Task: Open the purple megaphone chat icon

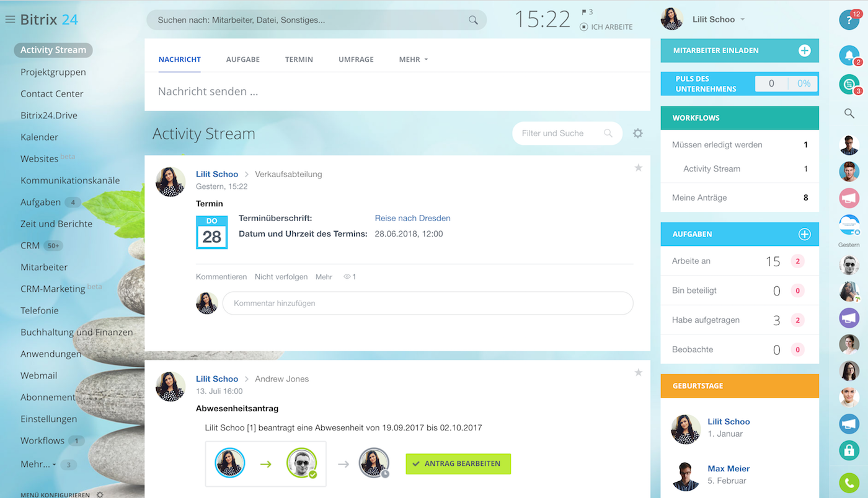Action: [x=849, y=318]
